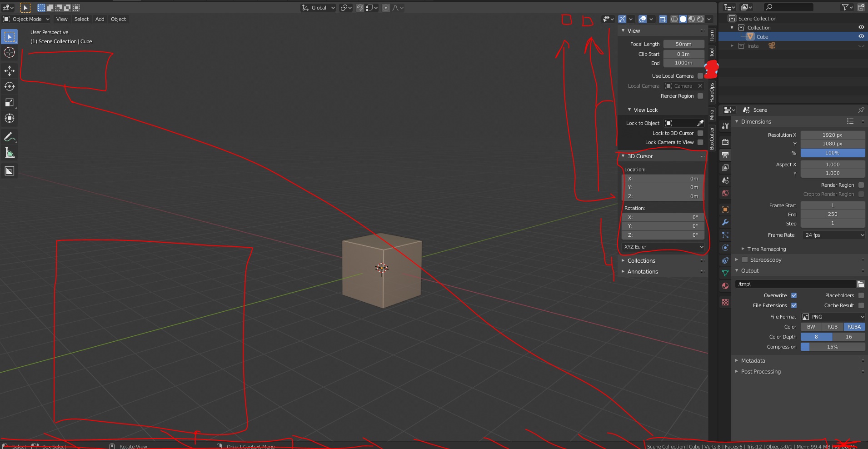Select the Measure tool
Image resolution: width=868 pixels, height=449 pixels.
[9, 153]
